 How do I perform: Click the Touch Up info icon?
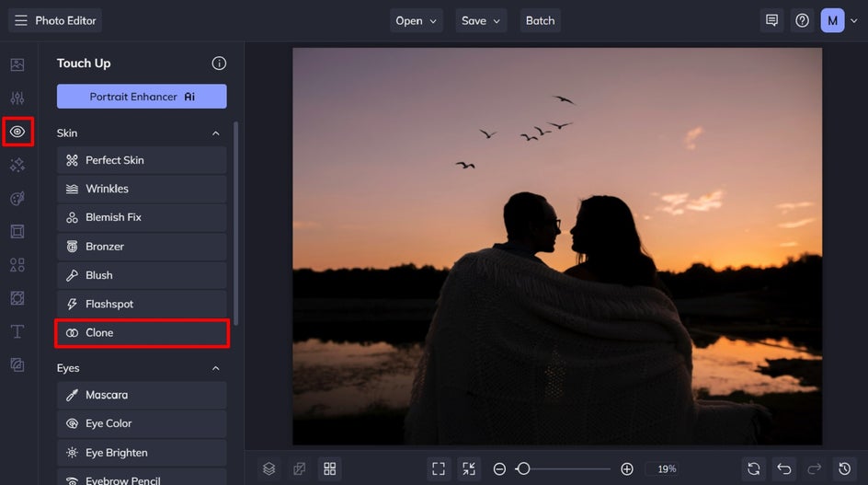[x=219, y=64]
